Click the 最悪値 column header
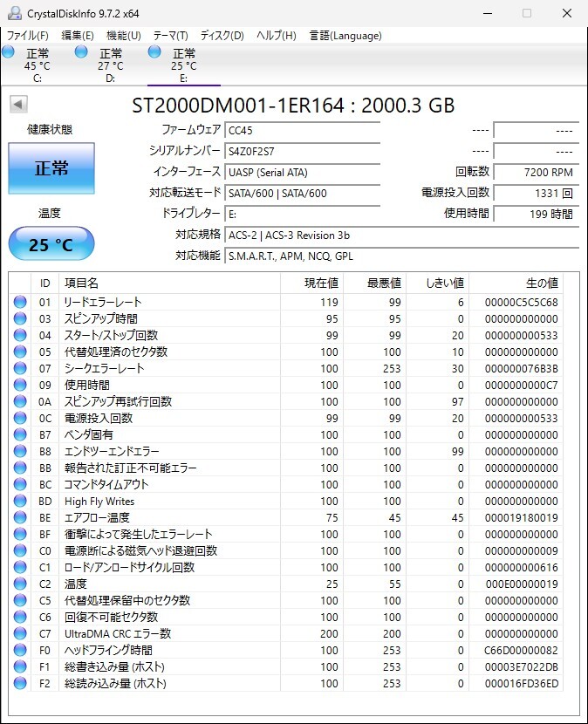Viewport: 588px width, 724px height. [x=374, y=283]
